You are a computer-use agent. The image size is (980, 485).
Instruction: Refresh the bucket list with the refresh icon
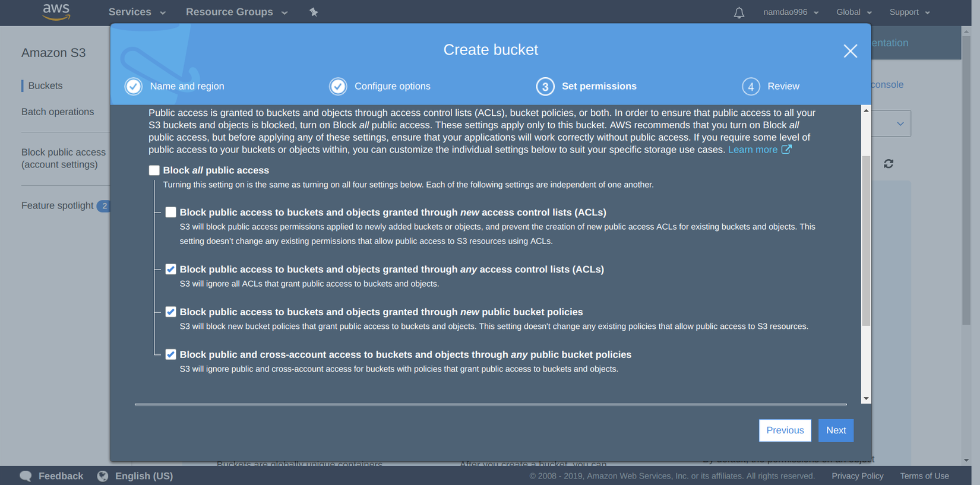[x=889, y=163]
